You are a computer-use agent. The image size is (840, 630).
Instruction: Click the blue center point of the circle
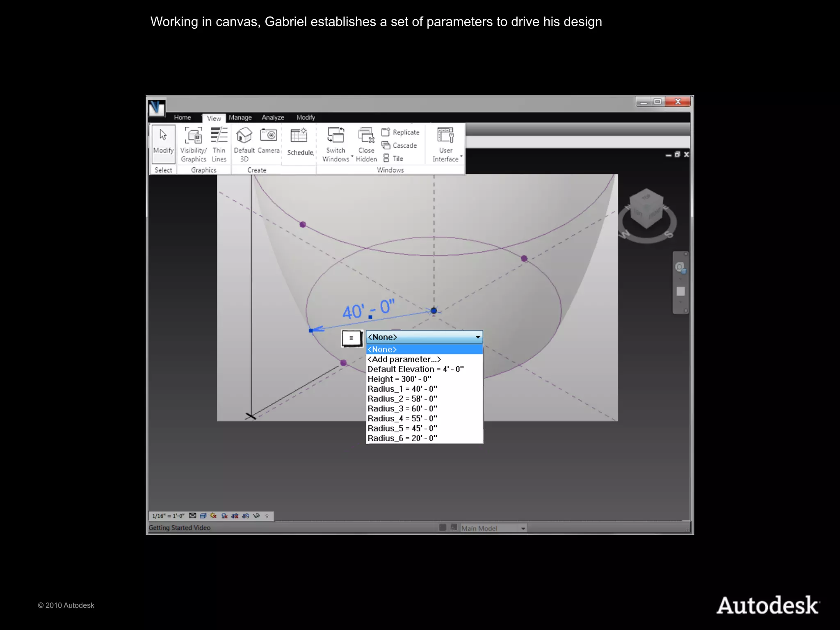(x=434, y=310)
